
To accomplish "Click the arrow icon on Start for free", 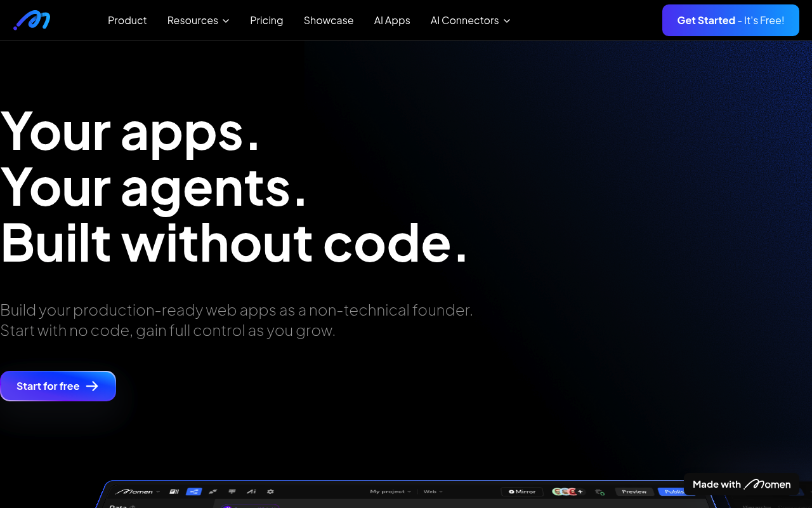I will pos(92,386).
